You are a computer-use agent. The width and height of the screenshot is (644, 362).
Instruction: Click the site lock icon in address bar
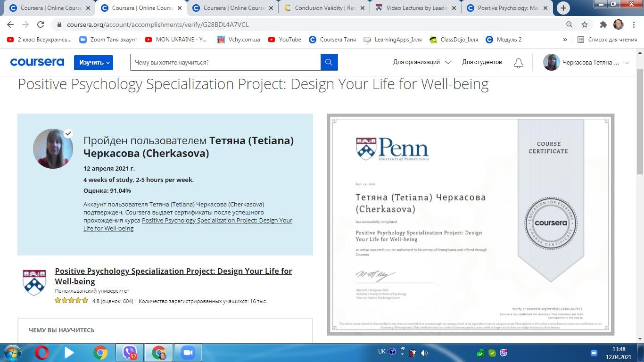point(59,25)
